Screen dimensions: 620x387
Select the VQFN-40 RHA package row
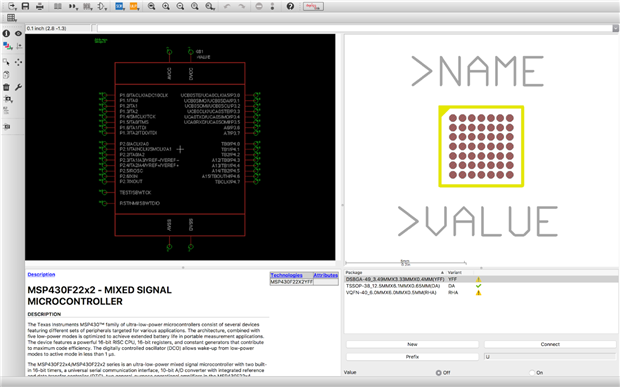481,293
